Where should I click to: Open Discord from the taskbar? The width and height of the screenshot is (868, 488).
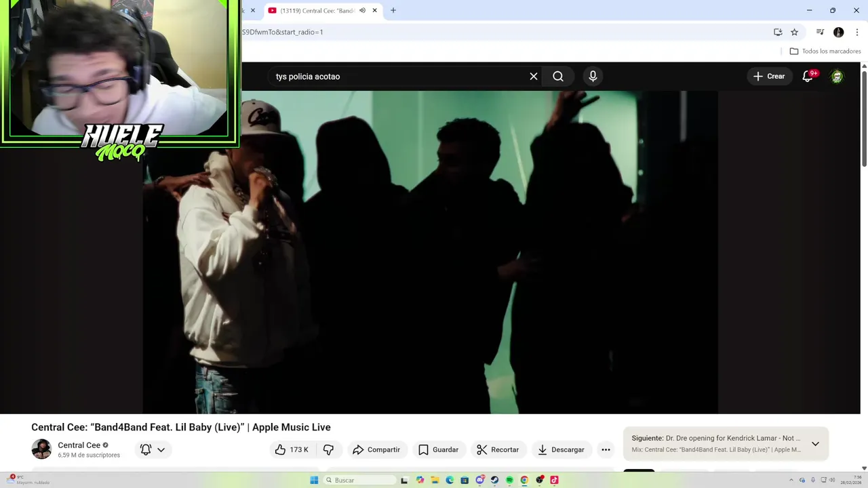pyautogui.click(x=479, y=480)
